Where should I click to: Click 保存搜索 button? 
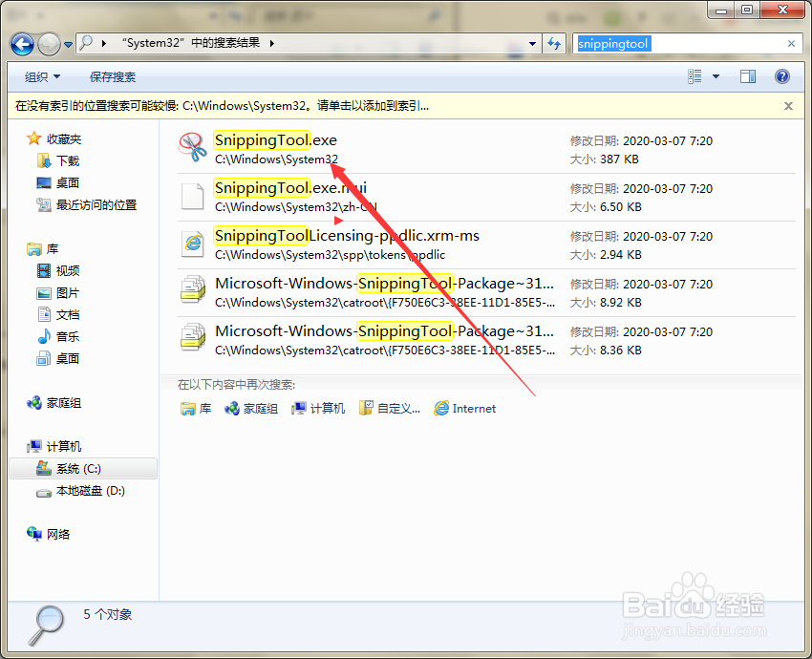[x=113, y=77]
